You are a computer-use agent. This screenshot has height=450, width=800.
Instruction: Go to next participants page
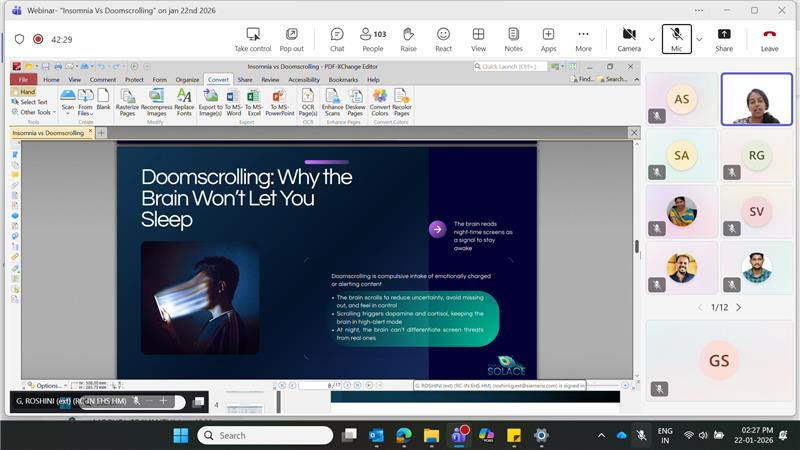click(739, 307)
